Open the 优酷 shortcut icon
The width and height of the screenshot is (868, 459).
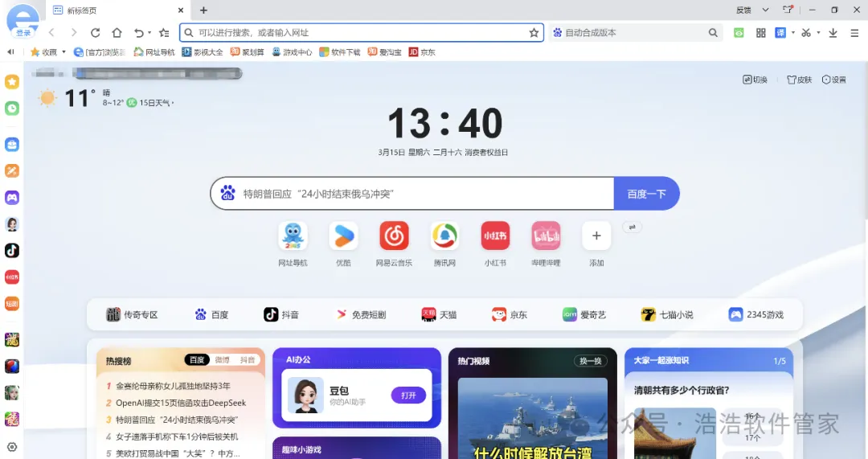tap(343, 236)
